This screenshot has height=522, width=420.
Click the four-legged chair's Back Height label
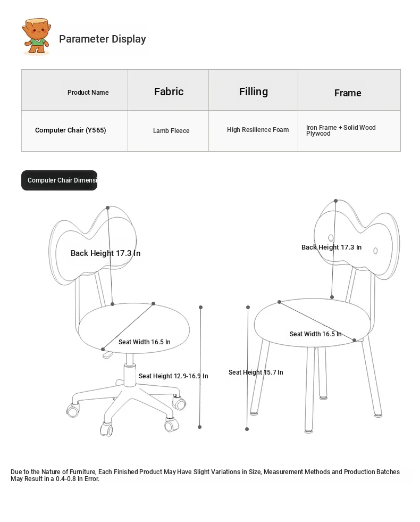[x=331, y=247]
